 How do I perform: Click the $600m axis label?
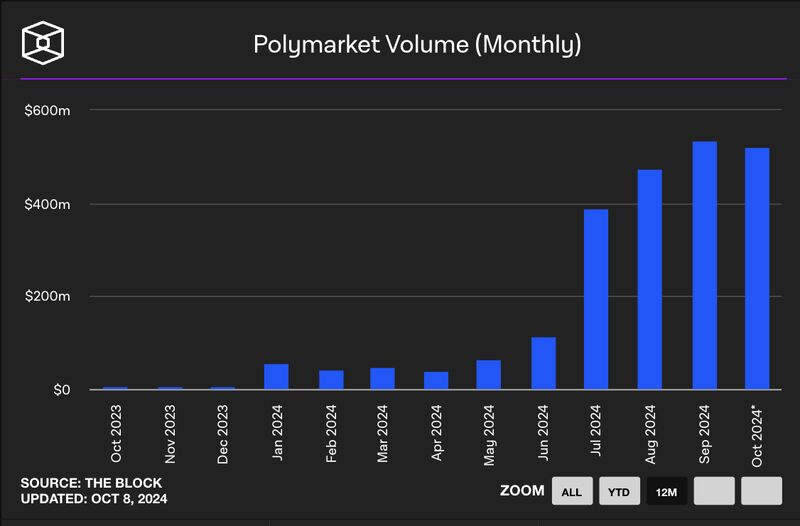[47, 110]
